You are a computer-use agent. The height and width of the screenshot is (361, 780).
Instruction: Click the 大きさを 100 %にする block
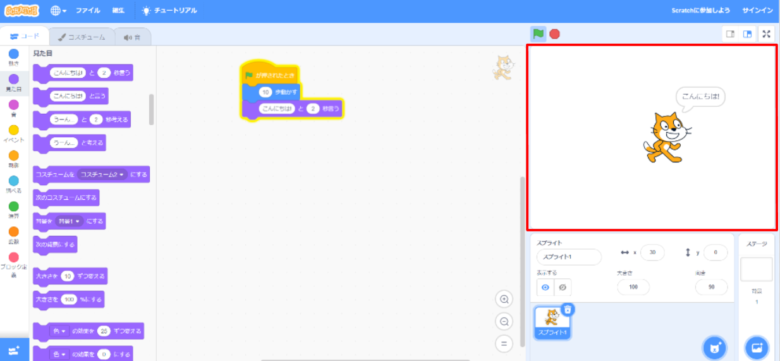coord(68,299)
